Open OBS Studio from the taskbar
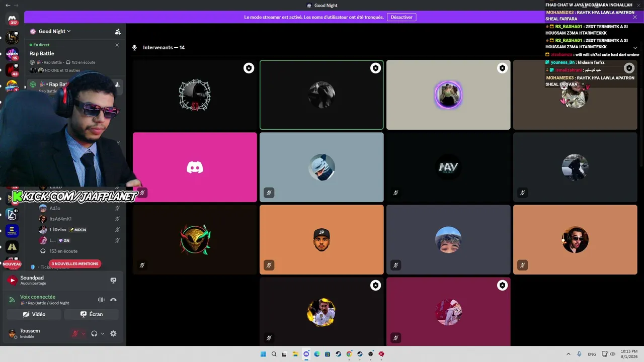This screenshot has width=644, height=362. click(x=371, y=354)
